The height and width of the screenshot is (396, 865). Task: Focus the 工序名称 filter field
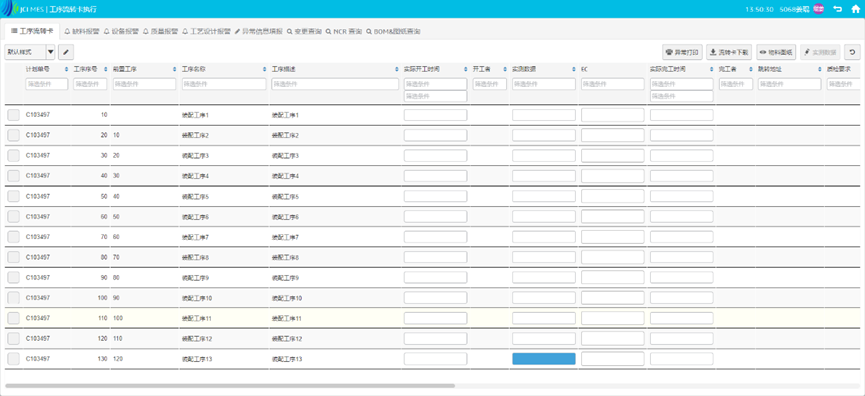coord(224,84)
